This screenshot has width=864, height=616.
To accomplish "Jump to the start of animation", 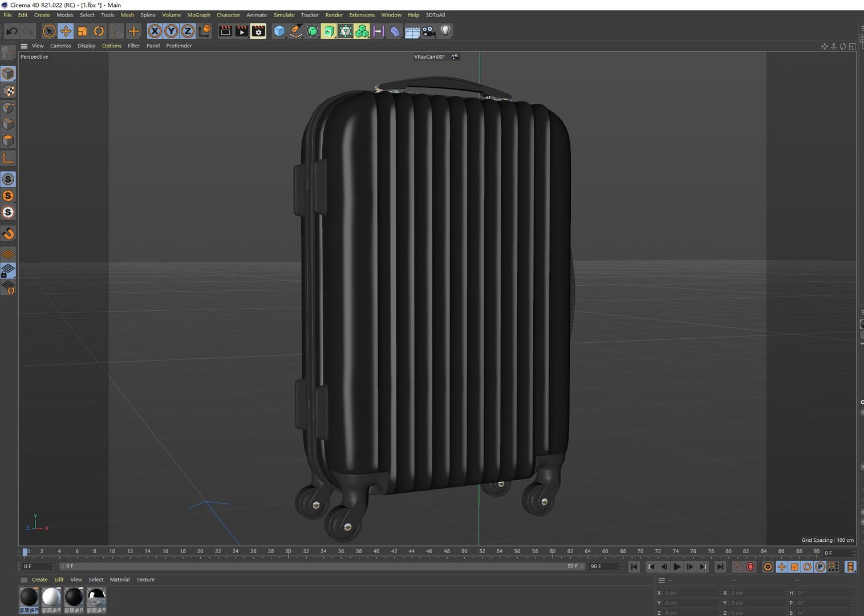I will tap(634, 567).
